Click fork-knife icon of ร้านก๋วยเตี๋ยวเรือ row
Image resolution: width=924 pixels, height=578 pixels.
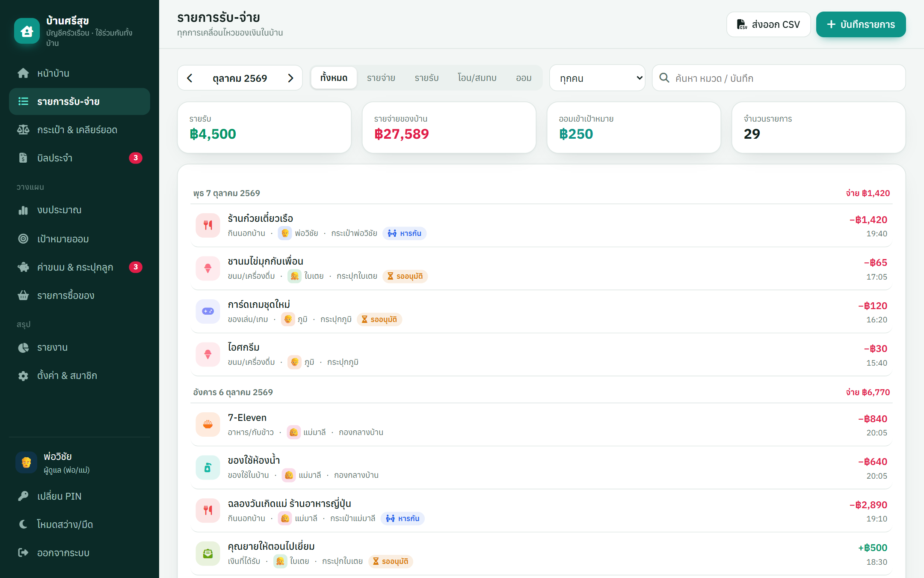(x=208, y=225)
